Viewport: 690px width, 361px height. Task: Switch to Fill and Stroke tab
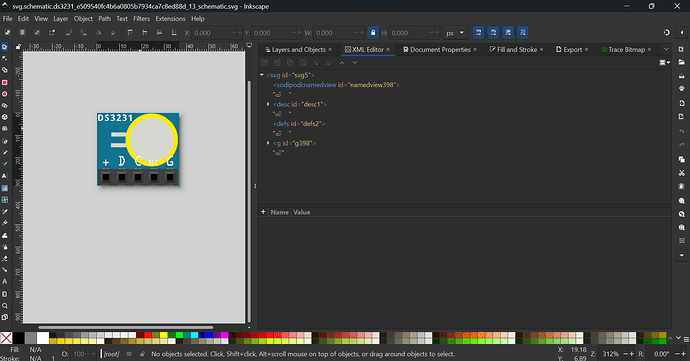tap(516, 49)
